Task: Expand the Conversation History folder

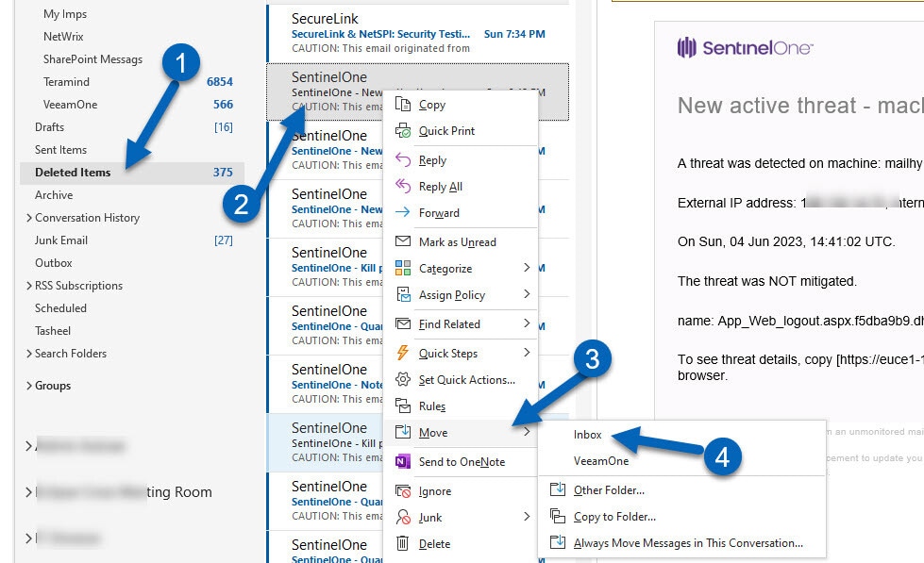Action: pos(28,218)
